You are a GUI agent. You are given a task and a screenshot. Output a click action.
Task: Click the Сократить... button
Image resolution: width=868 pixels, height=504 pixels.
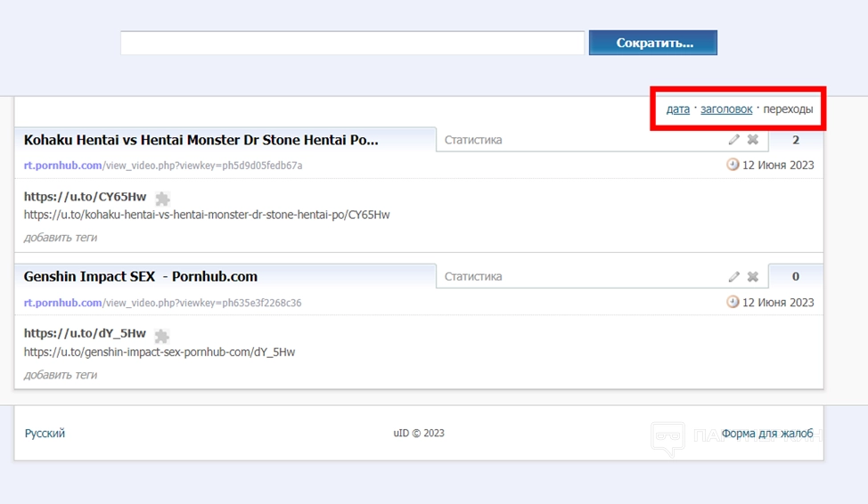(x=652, y=43)
